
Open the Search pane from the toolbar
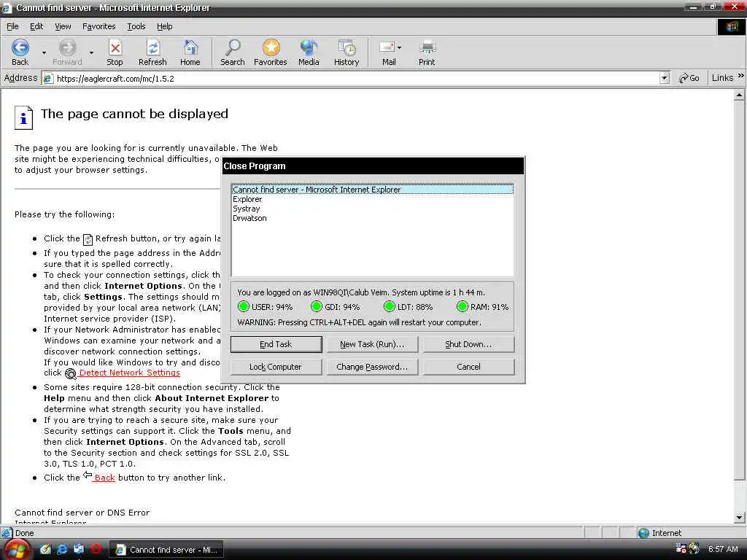(233, 47)
